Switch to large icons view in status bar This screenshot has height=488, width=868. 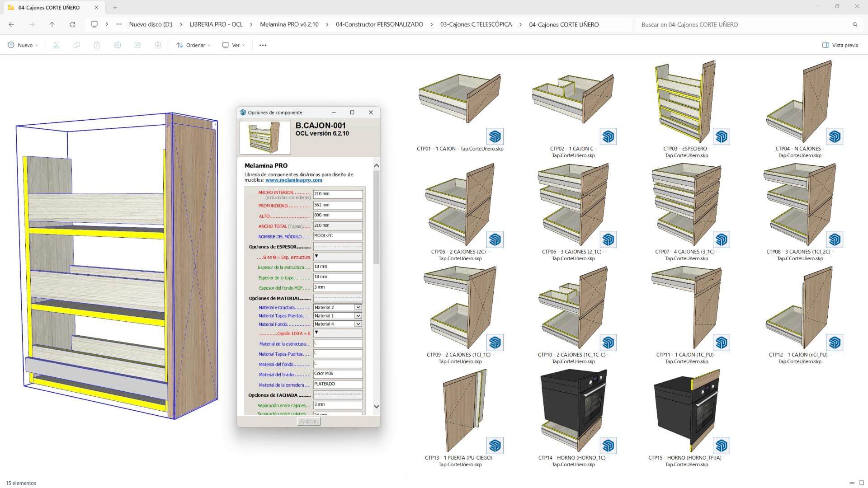tap(861, 483)
